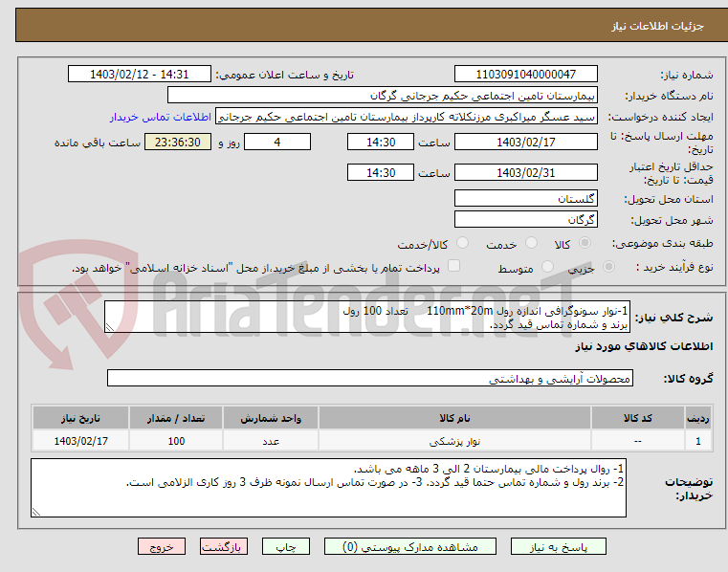Click the announcement date field 1403/02/12 - 14:31
The width and height of the screenshot is (728, 572).
click(x=140, y=75)
